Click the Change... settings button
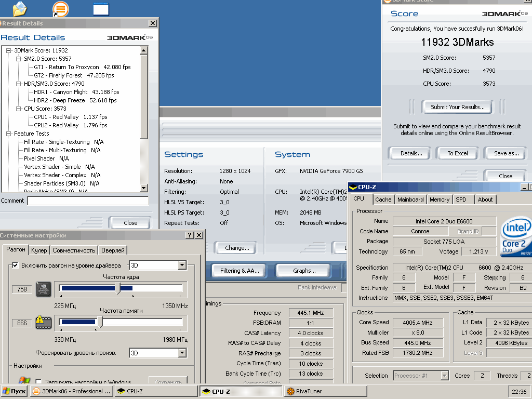The image size is (532, 399). tap(237, 248)
